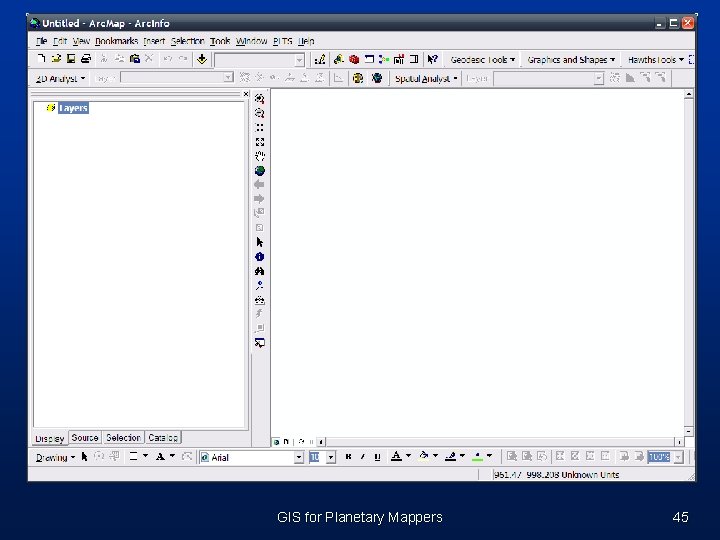The height and width of the screenshot is (540, 720).
Task: Choose the Select Elements arrow in Tools toolbar
Action: [259, 242]
